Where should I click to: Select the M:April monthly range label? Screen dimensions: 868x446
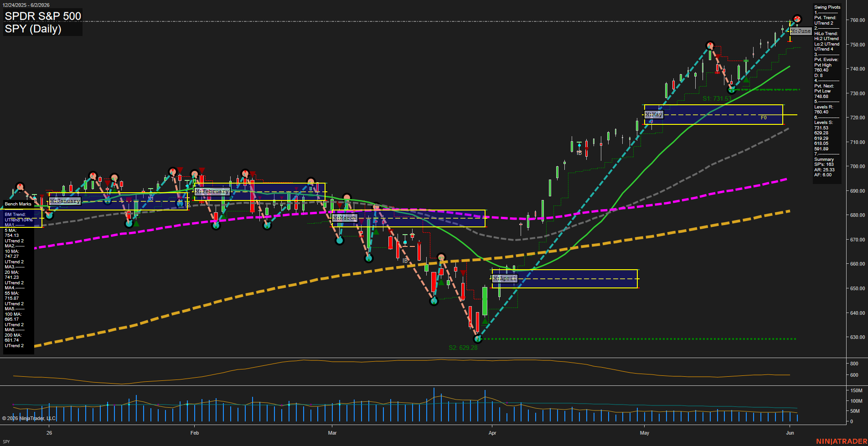(x=505, y=278)
